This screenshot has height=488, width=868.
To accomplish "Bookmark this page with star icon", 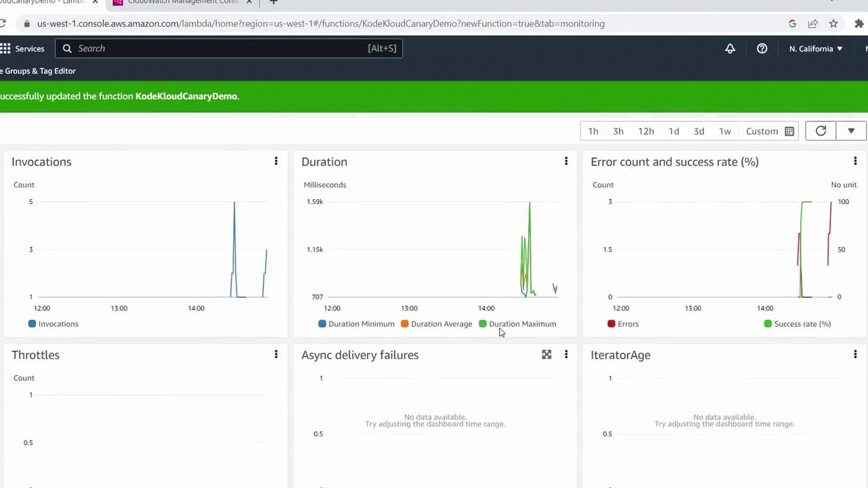I will click(833, 24).
